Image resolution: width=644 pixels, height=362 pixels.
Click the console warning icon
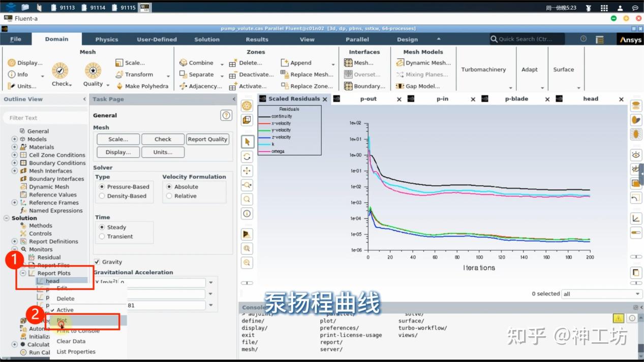[x=618, y=318]
